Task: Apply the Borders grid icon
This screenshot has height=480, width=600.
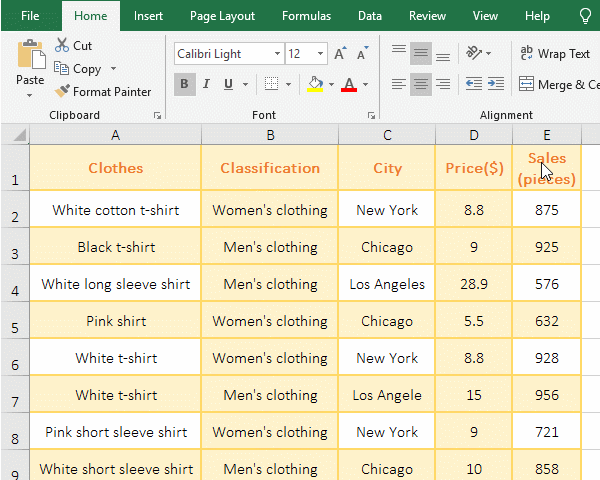Action: [x=271, y=84]
